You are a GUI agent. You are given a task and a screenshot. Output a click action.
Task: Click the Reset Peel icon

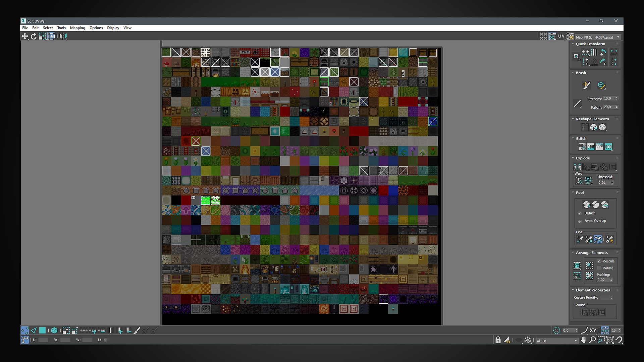point(604,205)
